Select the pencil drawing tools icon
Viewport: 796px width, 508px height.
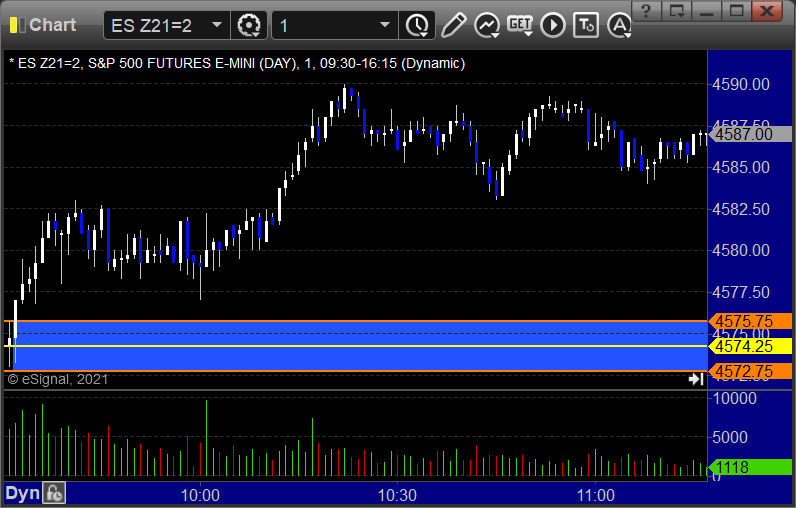point(453,25)
